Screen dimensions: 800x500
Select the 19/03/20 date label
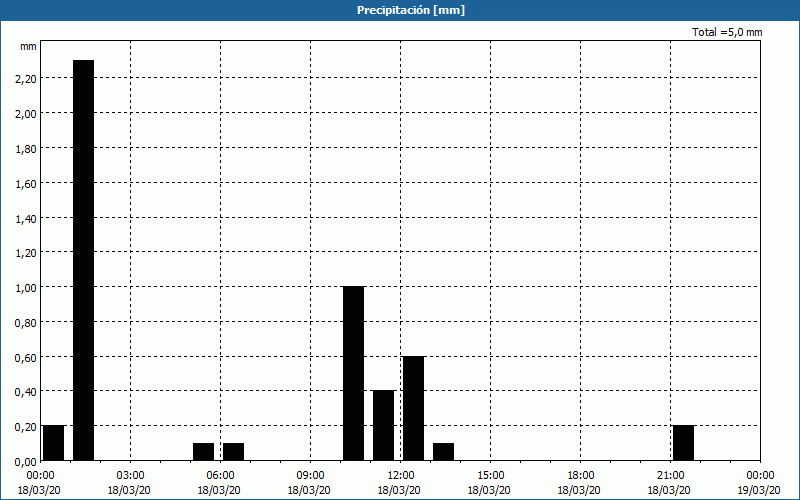pyautogui.click(x=759, y=490)
